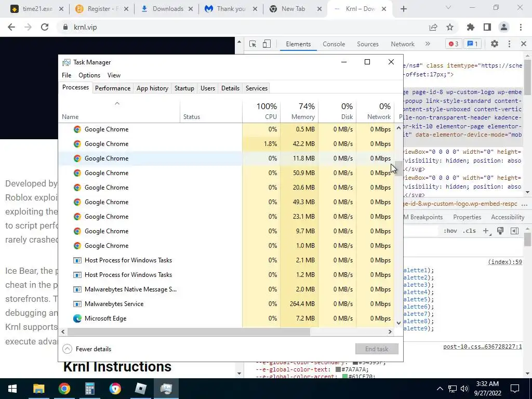Viewport: 532px width, 399px height.
Task: Click the DevTools error count badge
Action: click(454, 44)
